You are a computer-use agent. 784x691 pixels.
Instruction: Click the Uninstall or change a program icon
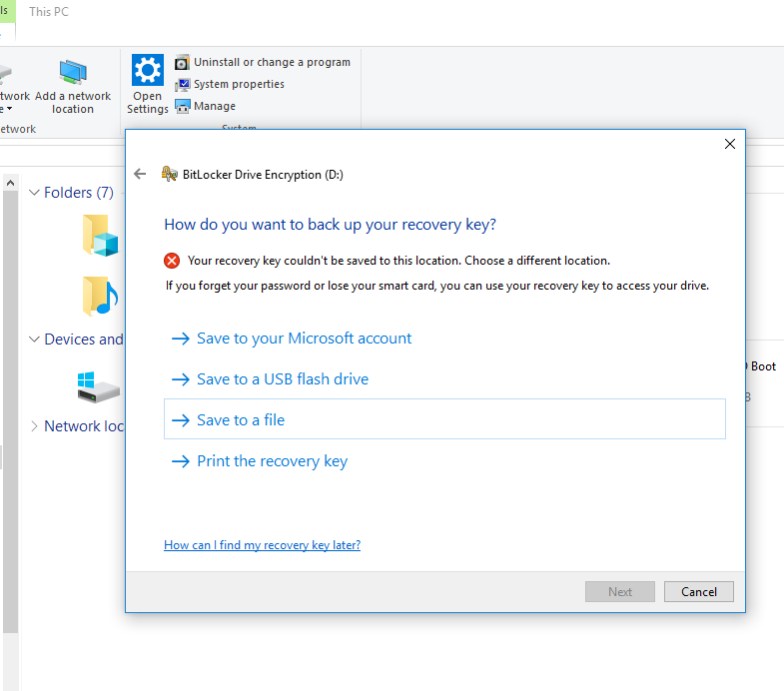click(182, 63)
